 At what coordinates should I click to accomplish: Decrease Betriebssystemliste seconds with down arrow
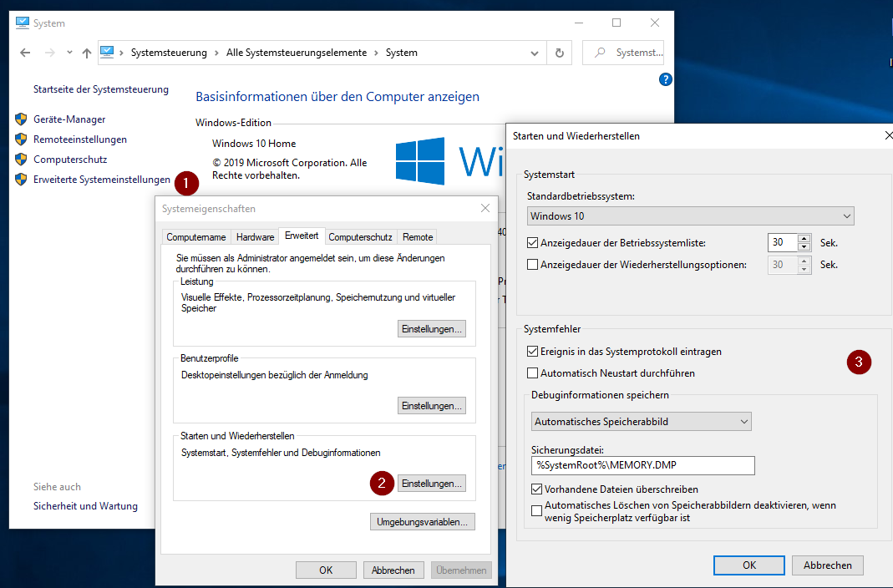coord(804,246)
